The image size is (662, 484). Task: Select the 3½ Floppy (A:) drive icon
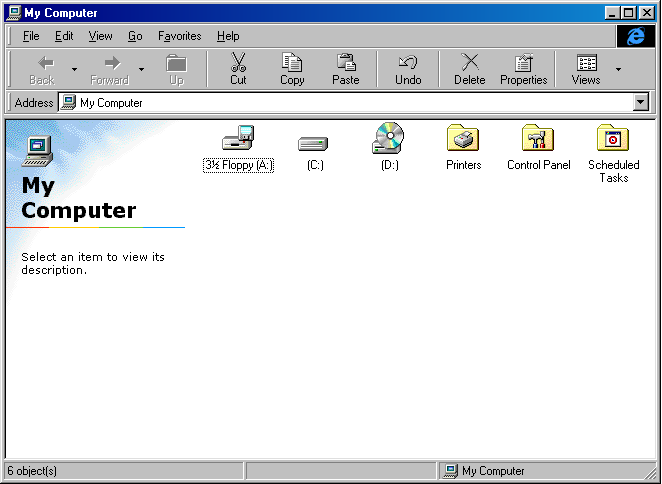(238, 138)
